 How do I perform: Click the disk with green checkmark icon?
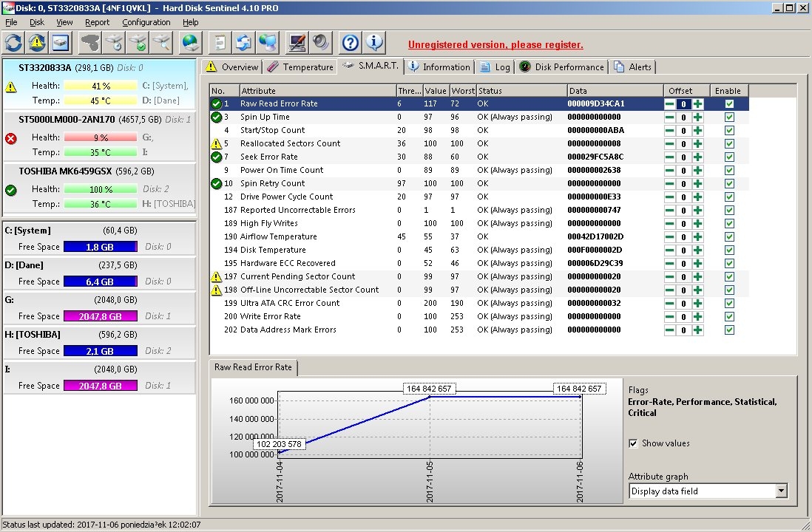click(138, 42)
